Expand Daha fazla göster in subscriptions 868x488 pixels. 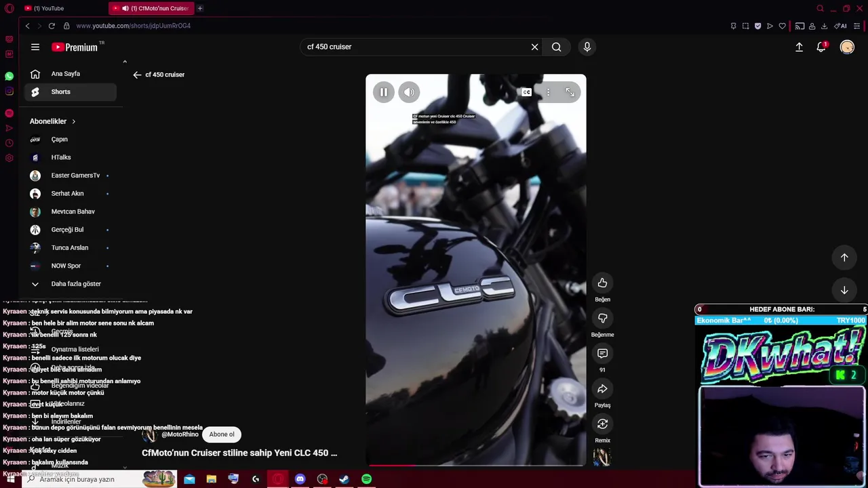pyautogui.click(x=71, y=284)
